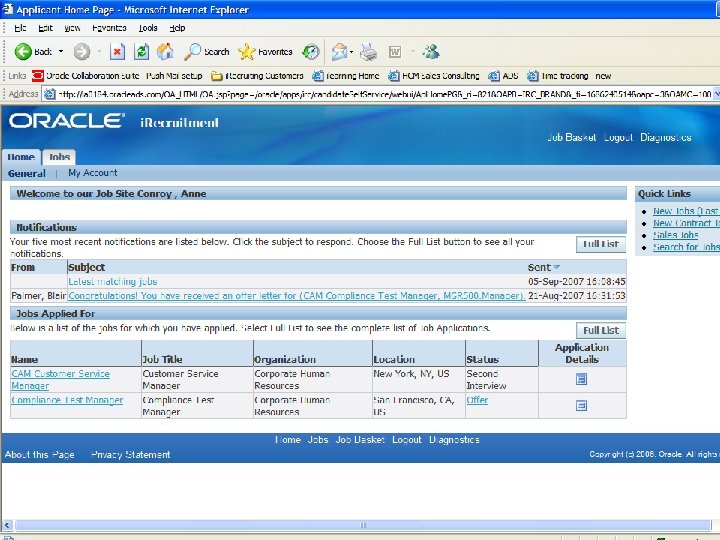Open Sales Jobs quick link
This screenshot has height=540, width=720.
(x=675, y=235)
